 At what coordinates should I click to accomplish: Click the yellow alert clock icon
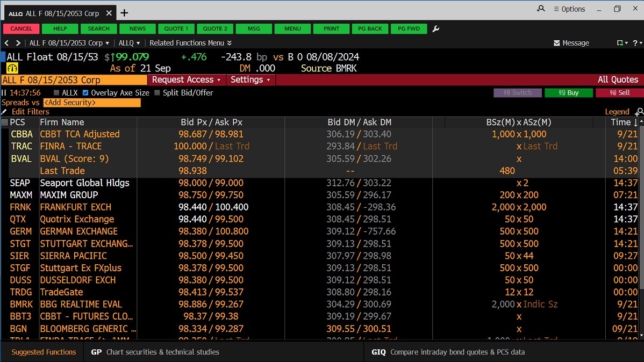coord(12,68)
